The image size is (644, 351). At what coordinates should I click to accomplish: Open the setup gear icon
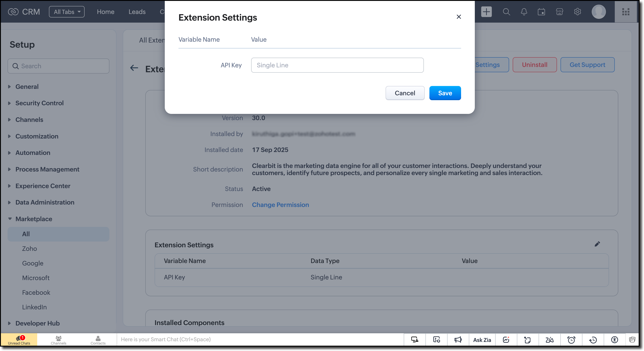point(577,12)
